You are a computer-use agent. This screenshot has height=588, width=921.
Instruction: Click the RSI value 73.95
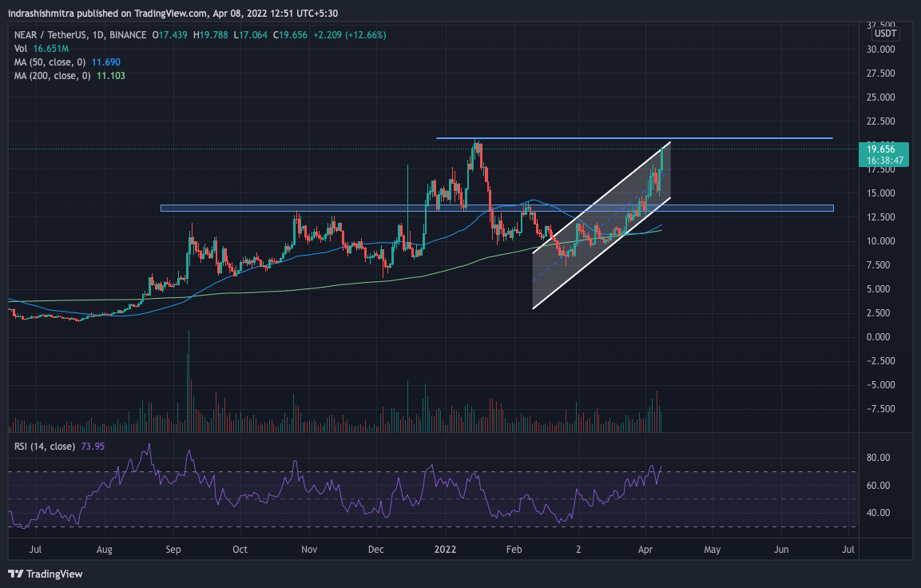pos(93,446)
